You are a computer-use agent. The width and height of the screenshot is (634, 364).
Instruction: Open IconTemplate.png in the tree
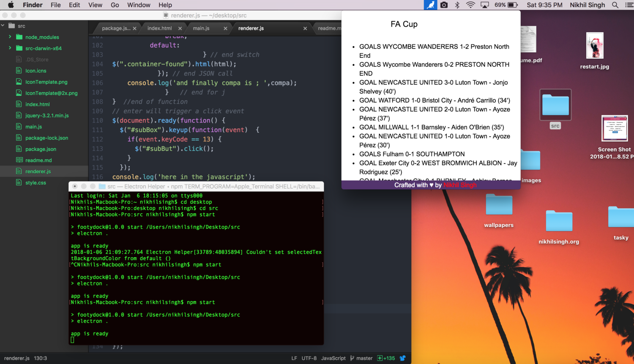(46, 82)
